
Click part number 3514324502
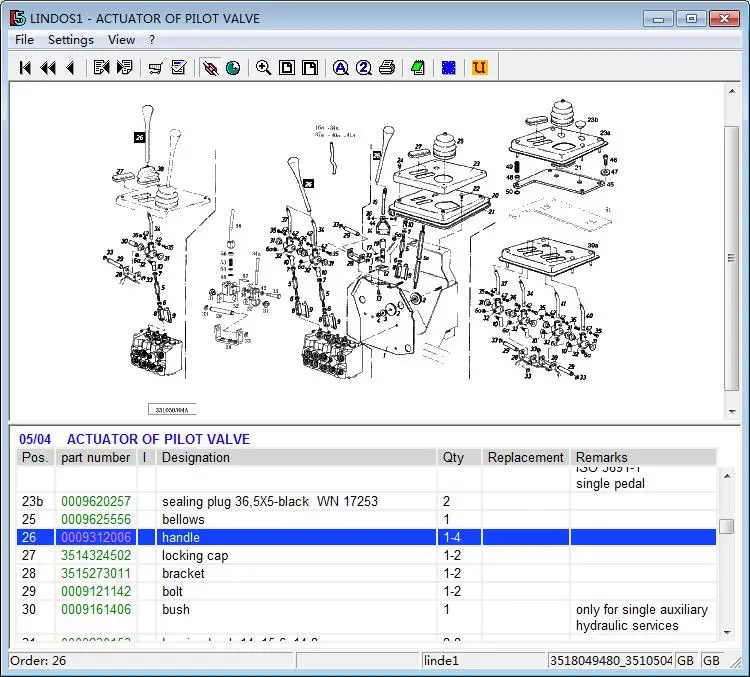coord(96,555)
